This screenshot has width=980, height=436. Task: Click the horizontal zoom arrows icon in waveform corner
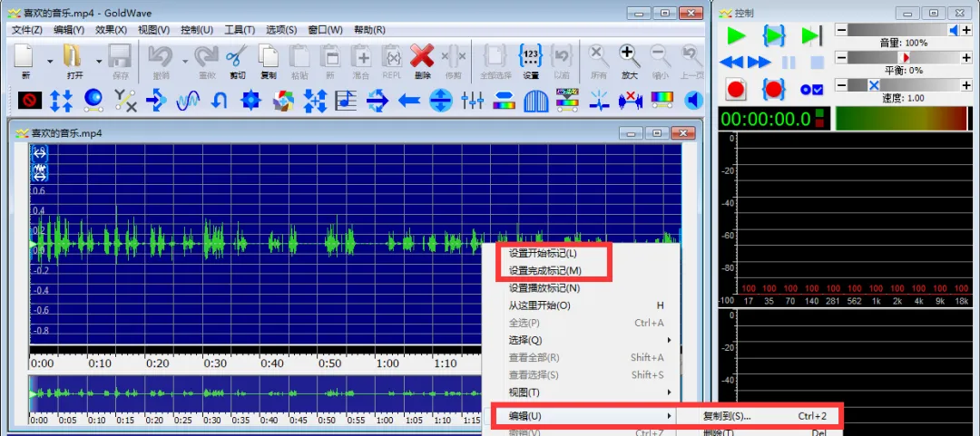click(40, 152)
